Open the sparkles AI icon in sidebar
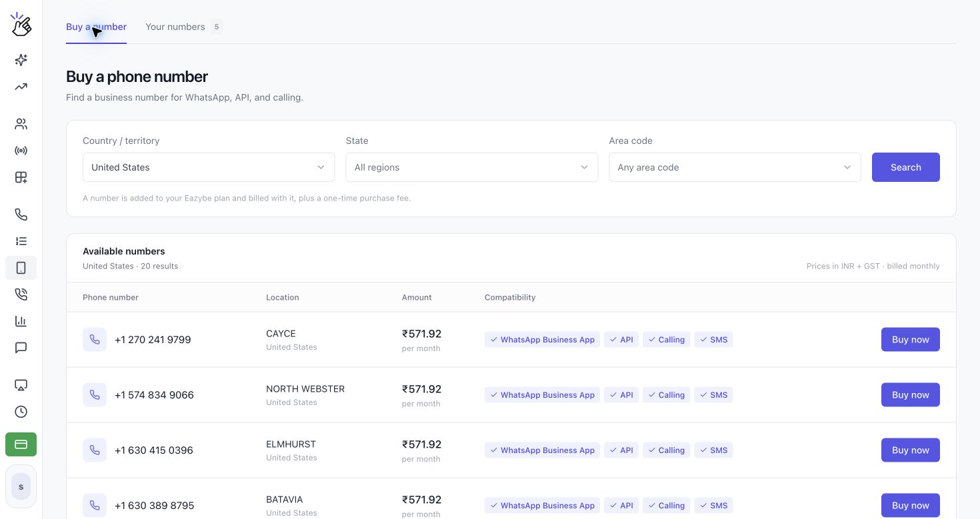Image resolution: width=980 pixels, height=519 pixels. tap(21, 60)
